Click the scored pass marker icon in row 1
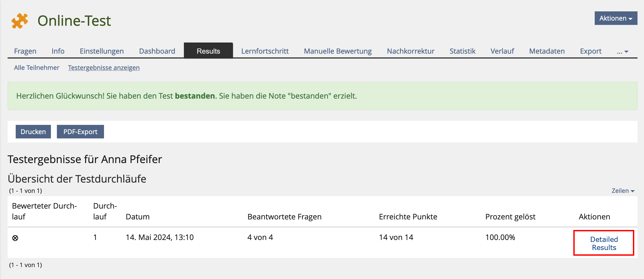Viewport: 644px width, 279px height. click(x=15, y=238)
